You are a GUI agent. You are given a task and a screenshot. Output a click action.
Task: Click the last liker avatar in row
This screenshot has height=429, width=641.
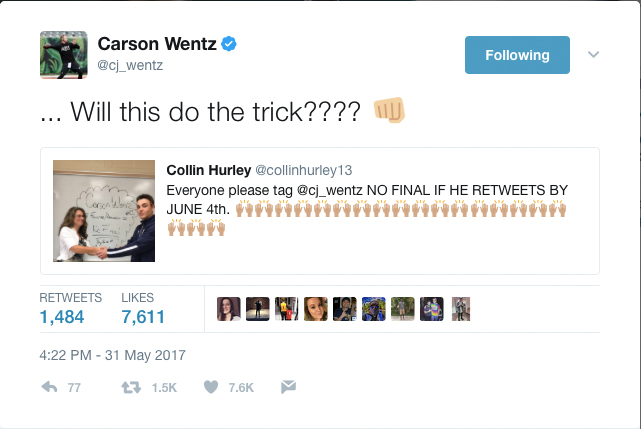pyautogui.click(x=461, y=309)
